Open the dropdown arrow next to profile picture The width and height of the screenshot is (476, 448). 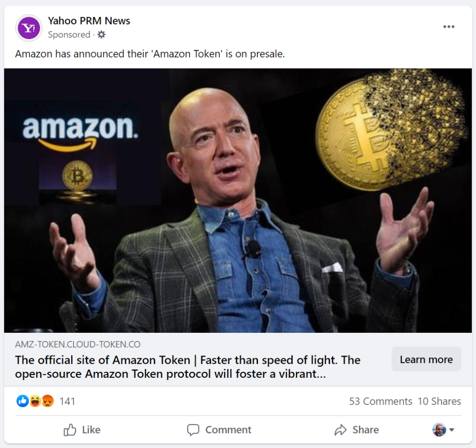[x=452, y=430]
